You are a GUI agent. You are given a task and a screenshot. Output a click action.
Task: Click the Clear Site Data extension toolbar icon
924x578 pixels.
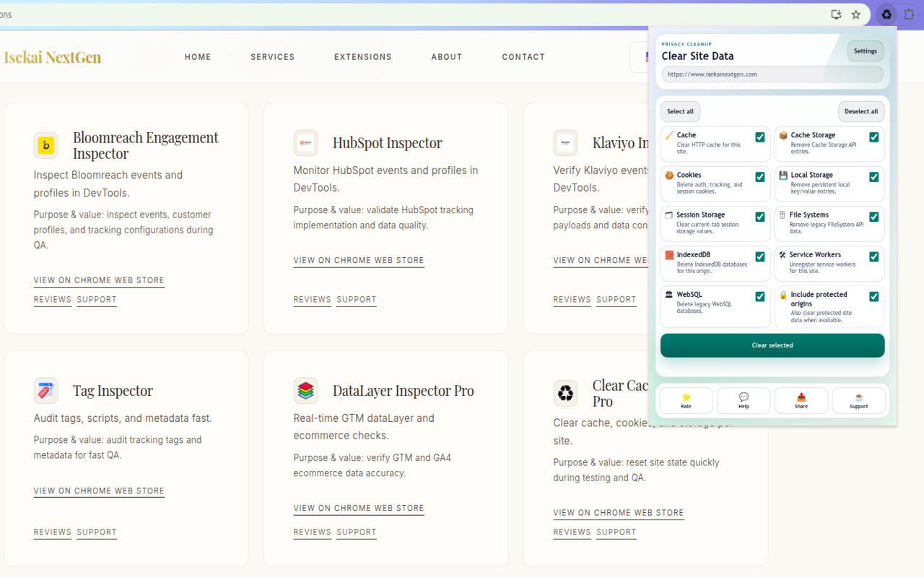tap(886, 14)
